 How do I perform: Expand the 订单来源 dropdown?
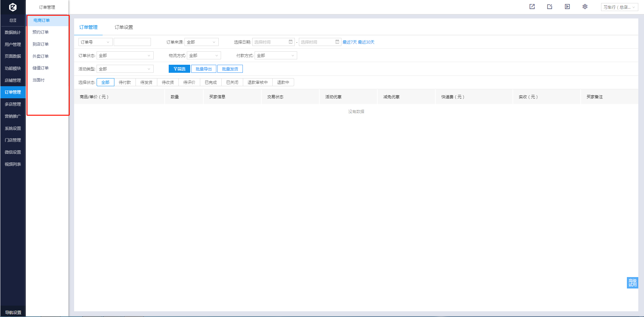tap(201, 42)
